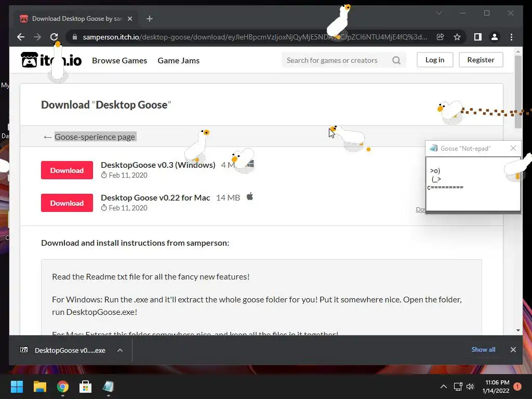Image resolution: width=532 pixels, height=399 pixels.
Task: Click the padlock site info icon
Action: (75, 37)
